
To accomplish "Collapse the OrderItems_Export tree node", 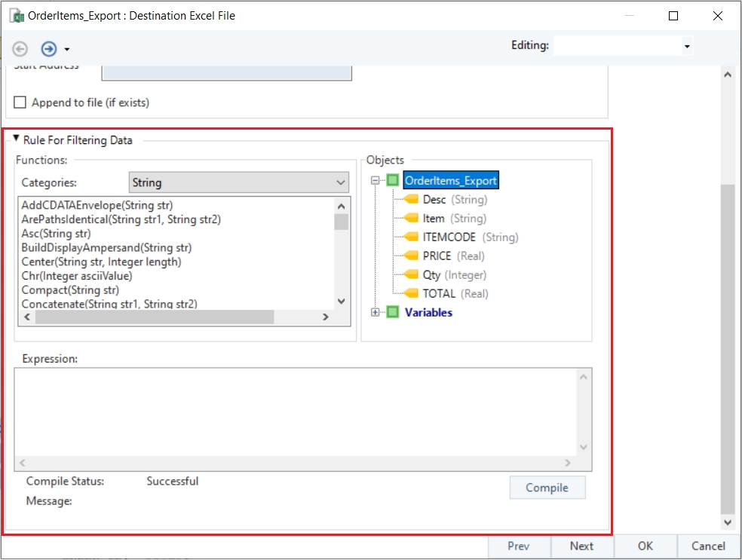I will coord(376,181).
